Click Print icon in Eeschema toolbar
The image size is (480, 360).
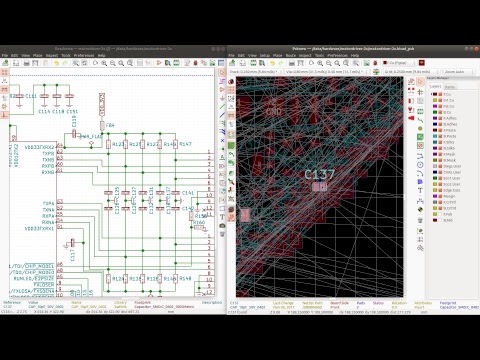tap(27, 63)
